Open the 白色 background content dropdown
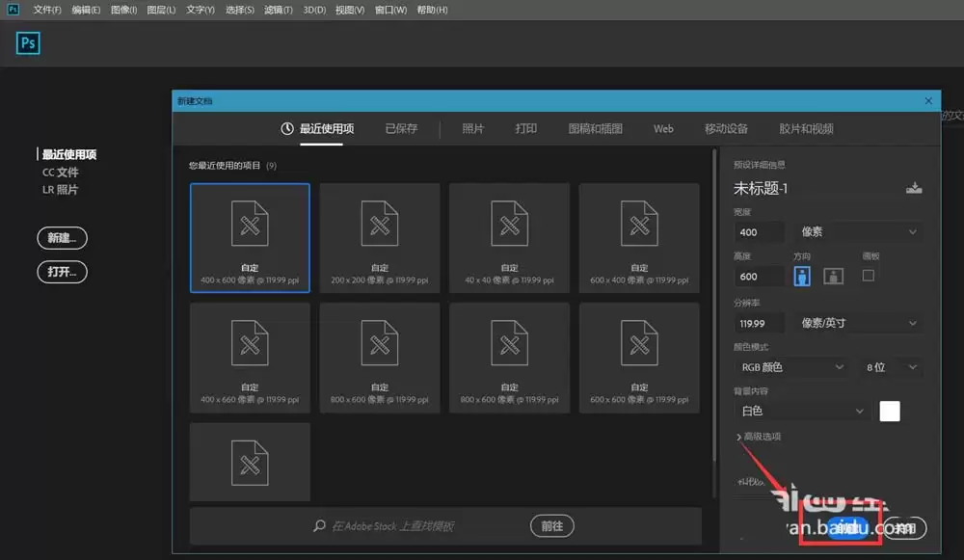The width and height of the screenshot is (964, 560). [x=801, y=411]
